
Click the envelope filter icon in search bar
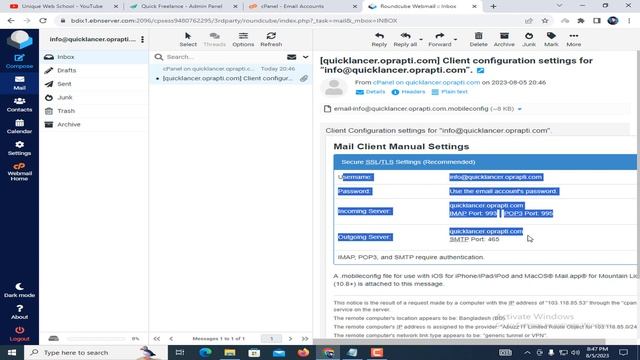pos(291,57)
